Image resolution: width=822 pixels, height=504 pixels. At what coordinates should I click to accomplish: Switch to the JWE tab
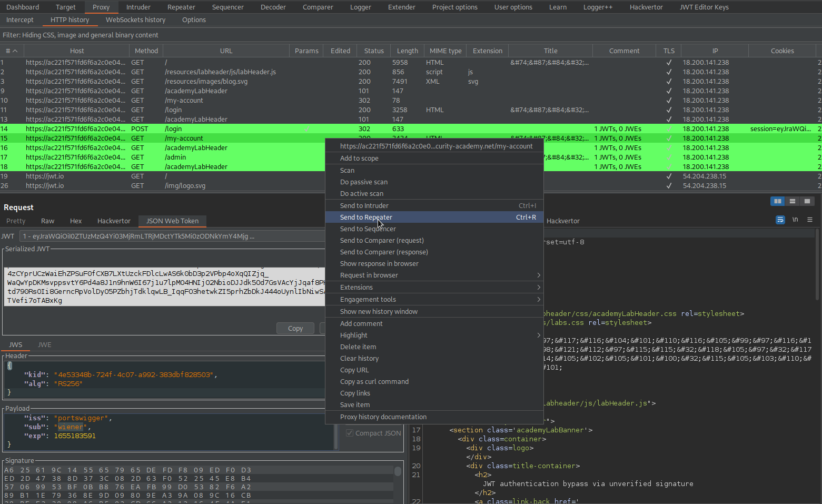pos(45,345)
